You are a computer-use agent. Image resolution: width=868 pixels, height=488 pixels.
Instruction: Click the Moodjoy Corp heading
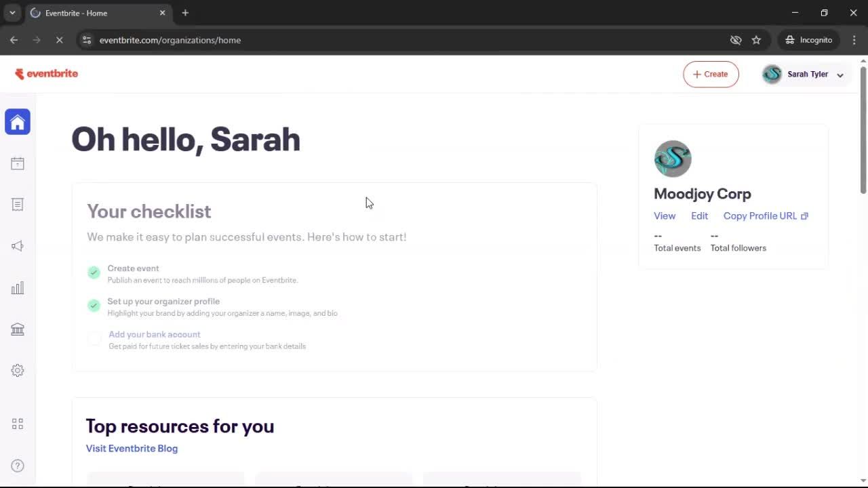(x=703, y=194)
